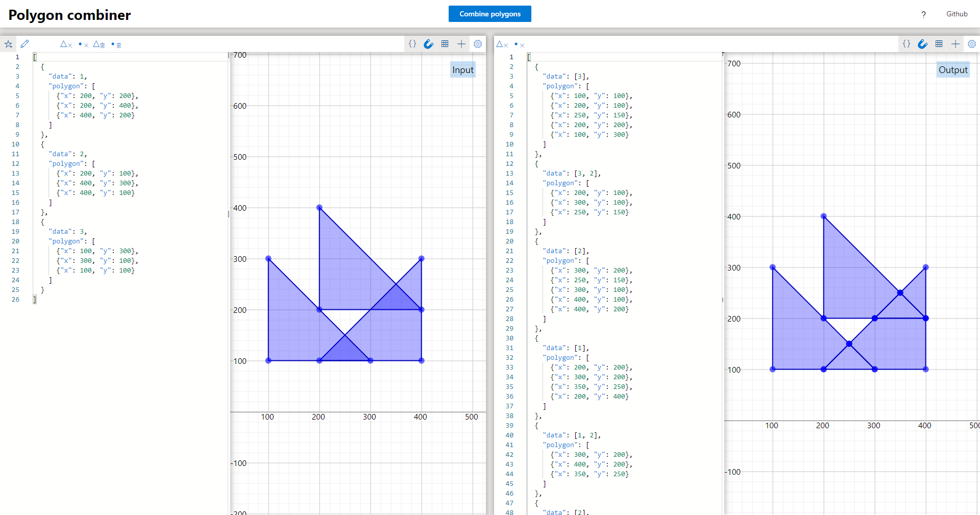Click the Polygon combiner title

tap(69, 15)
